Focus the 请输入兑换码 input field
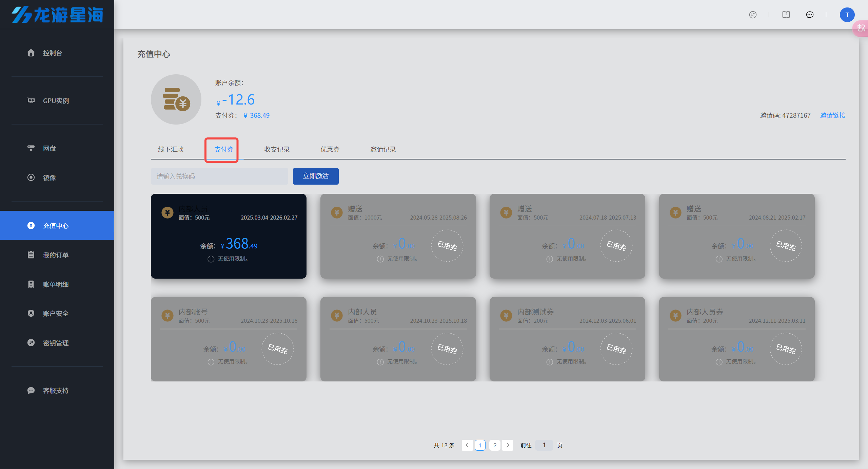 (x=219, y=176)
